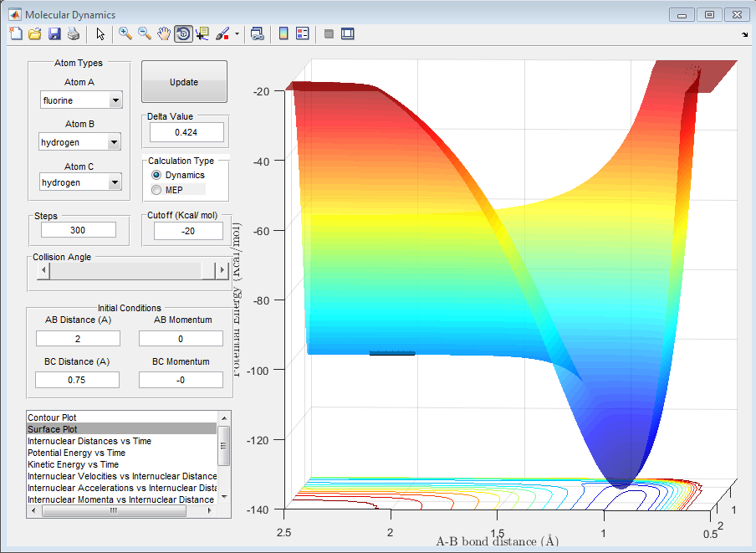
Task: Expand the Atom C dropdown
Action: [x=115, y=182]
